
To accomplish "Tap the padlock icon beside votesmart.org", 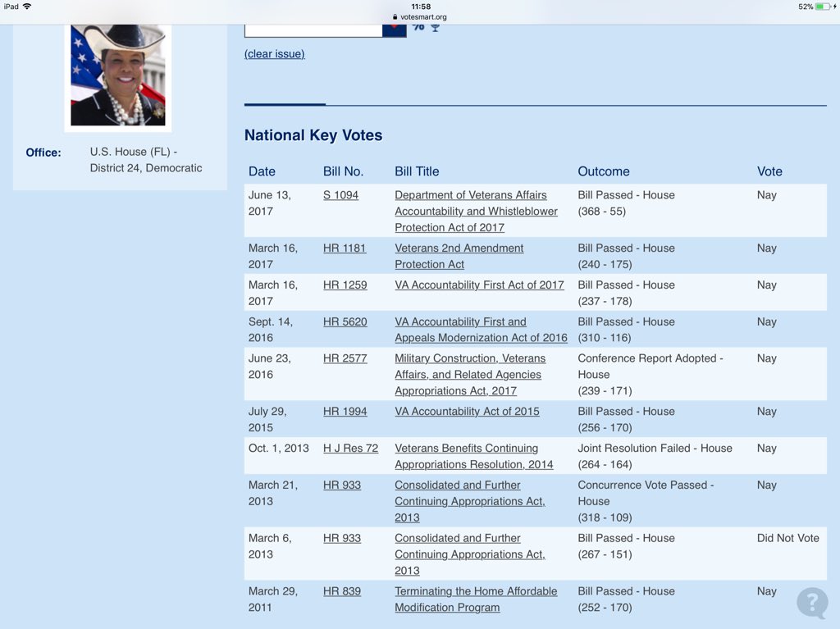I will pos(395,17).
